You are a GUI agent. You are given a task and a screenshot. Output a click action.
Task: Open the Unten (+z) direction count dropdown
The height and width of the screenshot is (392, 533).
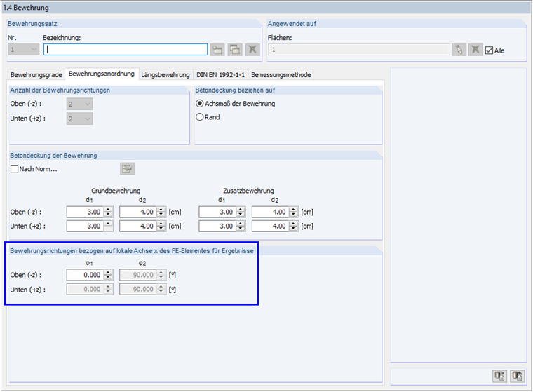[79, 119]
